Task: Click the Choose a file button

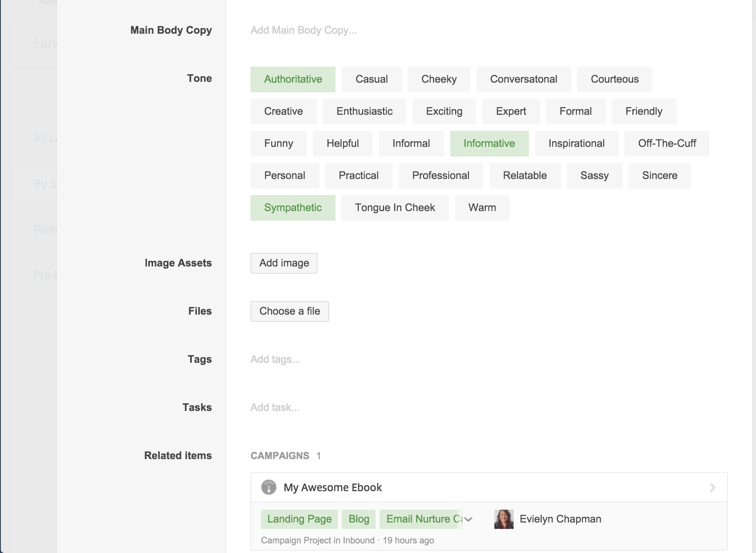Action: [289, 311]
